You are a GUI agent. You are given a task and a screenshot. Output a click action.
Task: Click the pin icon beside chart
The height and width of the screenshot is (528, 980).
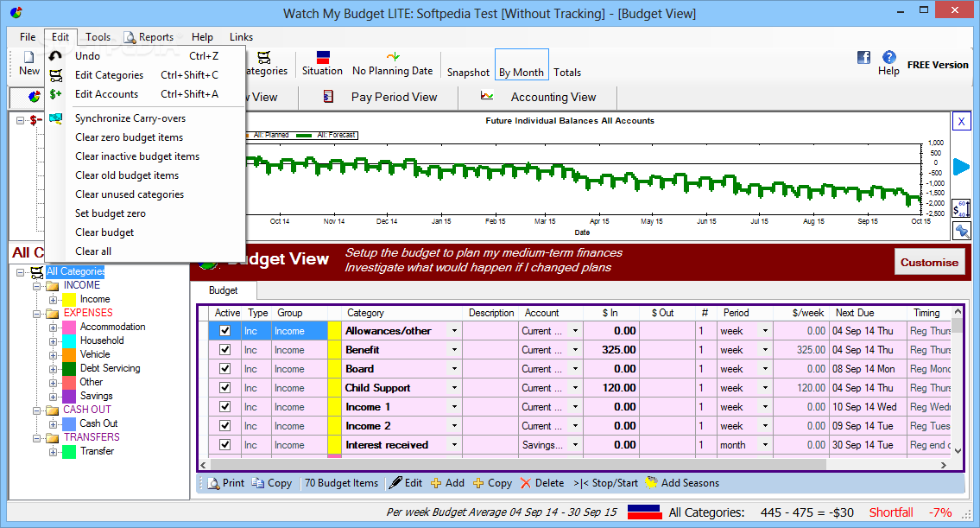(x=961, y=232)
